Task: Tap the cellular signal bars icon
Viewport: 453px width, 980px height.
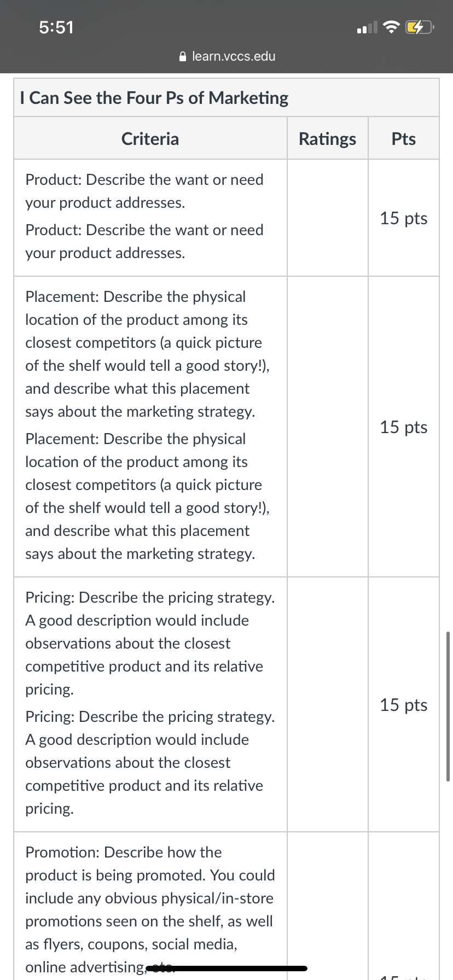Action: pyautogui.click(x=367, y=27)
